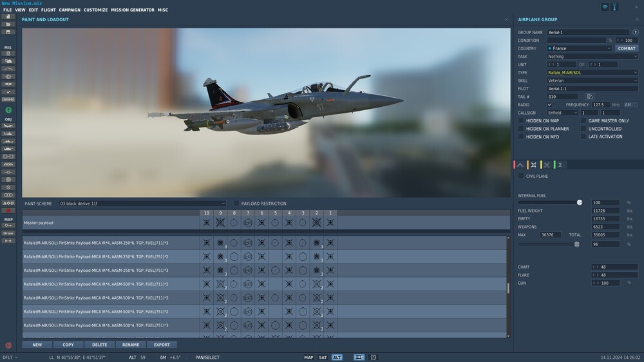Open the weather cloud icon
The height and width of the screenshot is (362, 644).
click(x=8, y=61)
